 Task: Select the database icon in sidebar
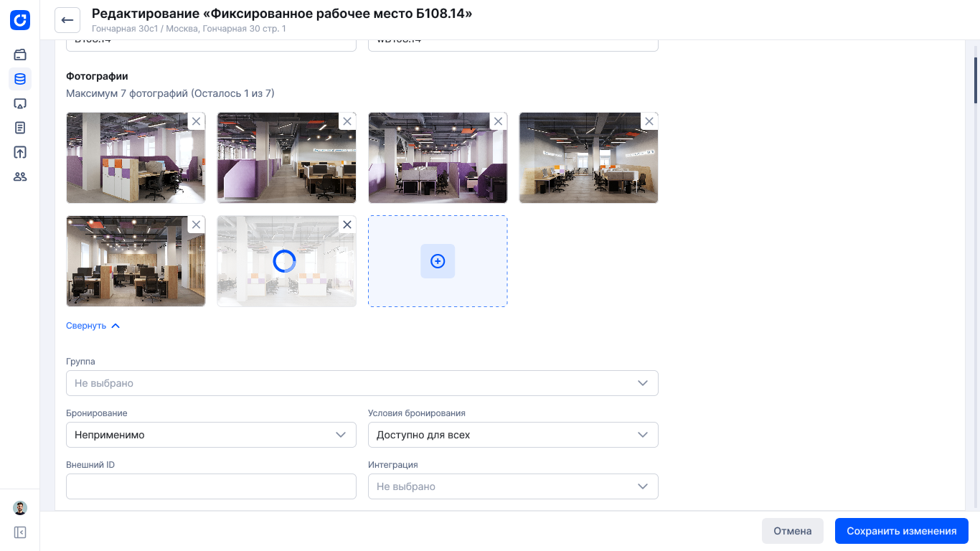(x=20, y=79)
